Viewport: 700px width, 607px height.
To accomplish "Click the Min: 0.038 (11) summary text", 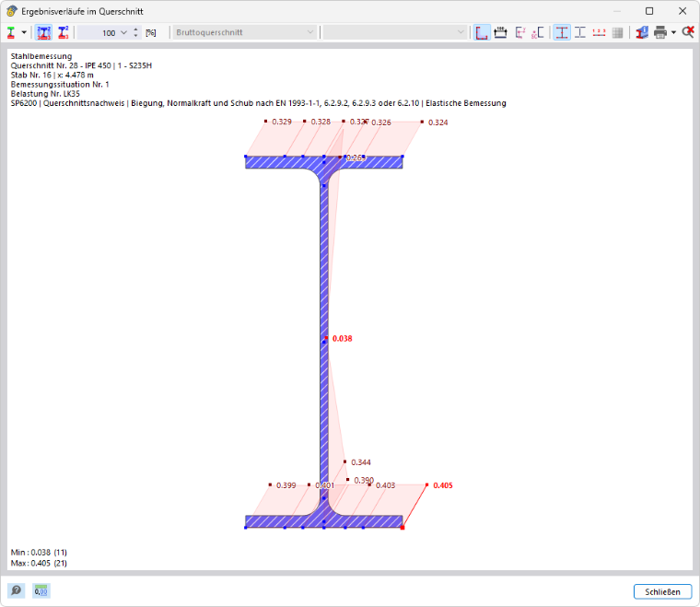I will pyautogui.click(x=39, y=552).
